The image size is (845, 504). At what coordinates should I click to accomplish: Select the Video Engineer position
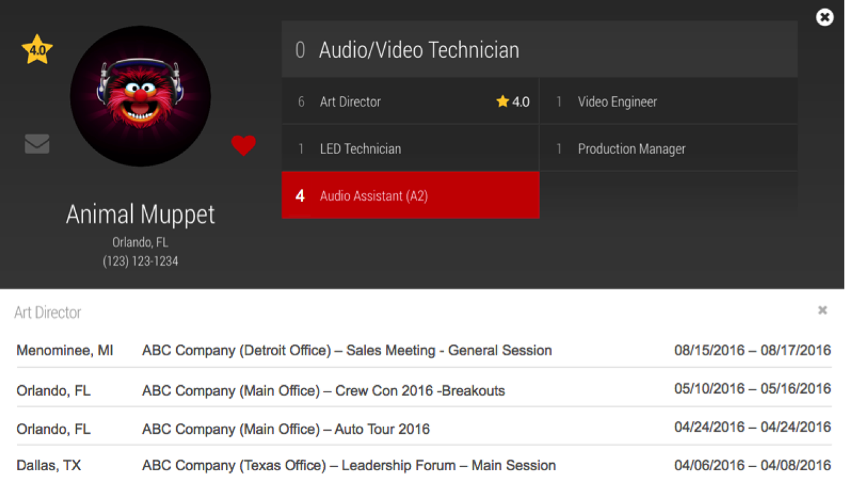(x=669, y=101)
